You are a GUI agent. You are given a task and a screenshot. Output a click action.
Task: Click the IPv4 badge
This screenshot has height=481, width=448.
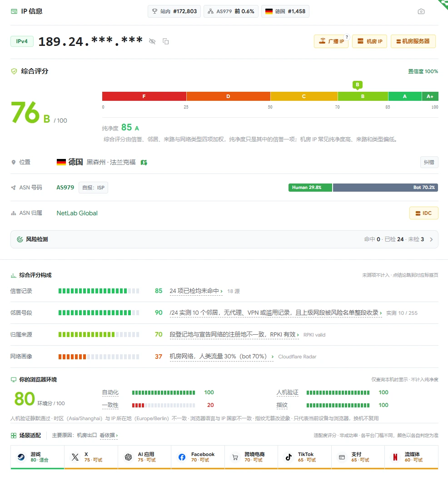[22, 41]
